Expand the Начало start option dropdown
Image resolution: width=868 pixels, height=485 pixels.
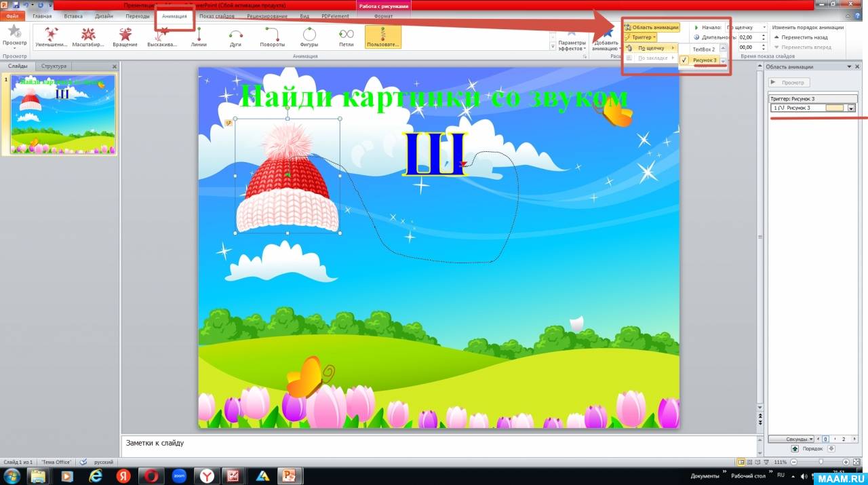click(x=764, y=27)
